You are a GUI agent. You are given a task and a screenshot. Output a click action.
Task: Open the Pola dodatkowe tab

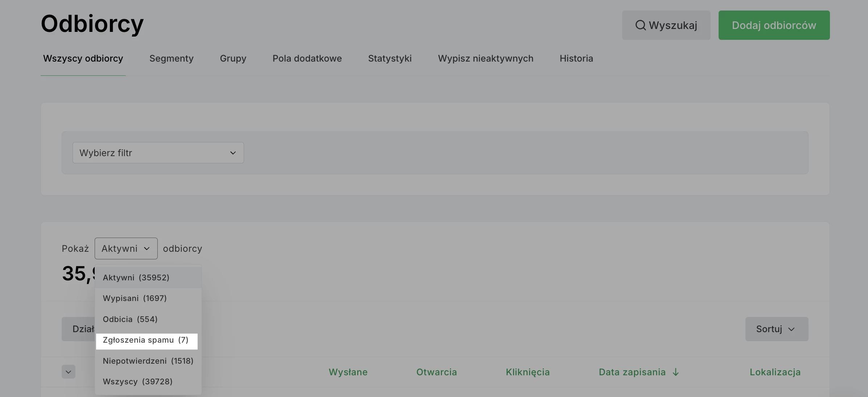click(307, 58)
